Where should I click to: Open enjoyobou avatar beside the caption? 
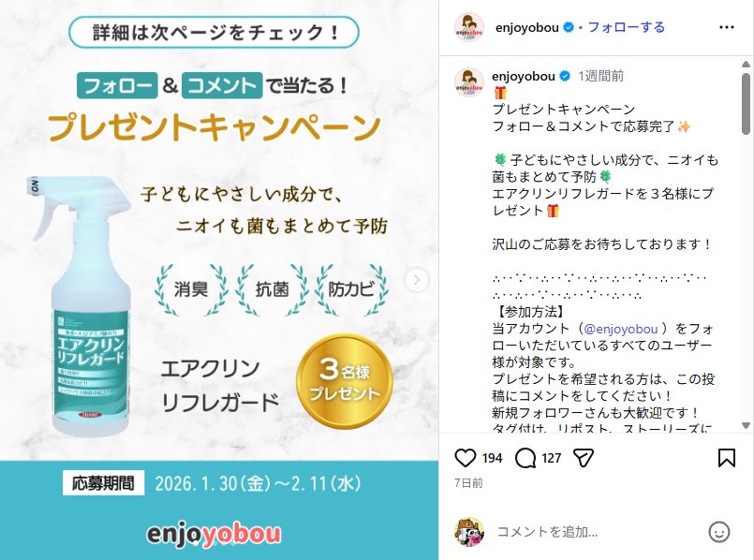[x=469, y=82]
